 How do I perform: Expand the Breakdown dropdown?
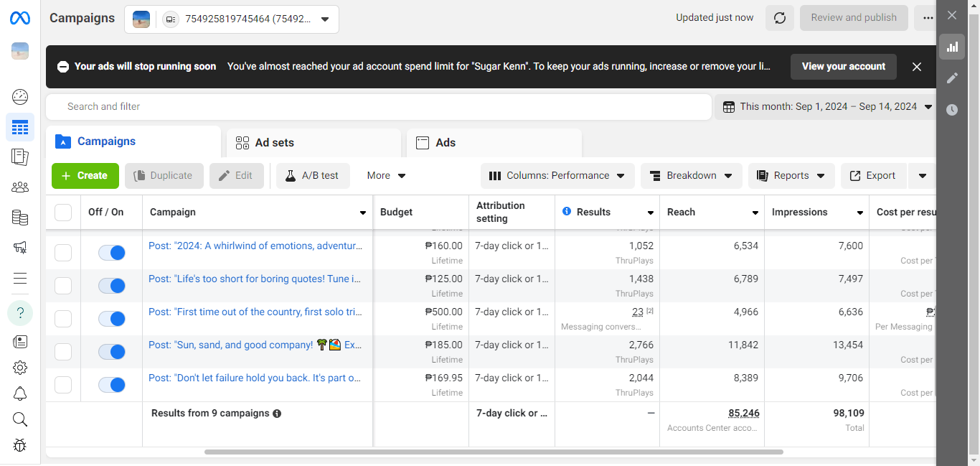691,176
